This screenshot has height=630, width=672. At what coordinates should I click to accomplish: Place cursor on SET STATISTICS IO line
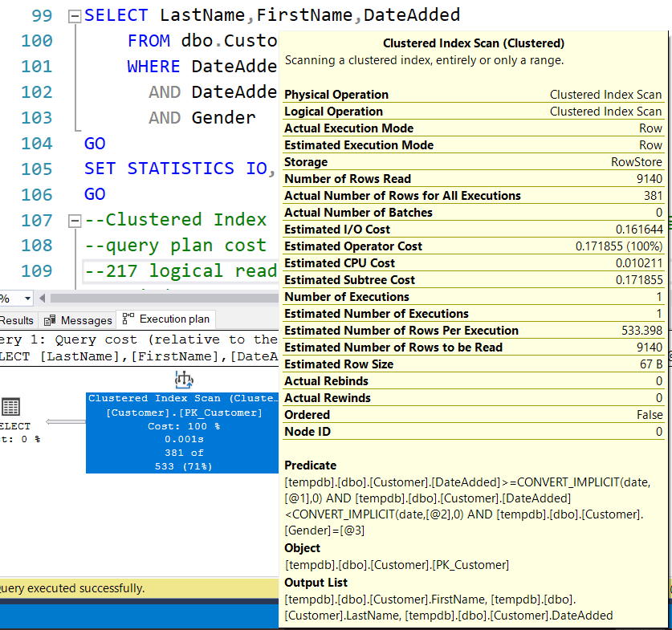pyautogui.click(x=181, y=169)
